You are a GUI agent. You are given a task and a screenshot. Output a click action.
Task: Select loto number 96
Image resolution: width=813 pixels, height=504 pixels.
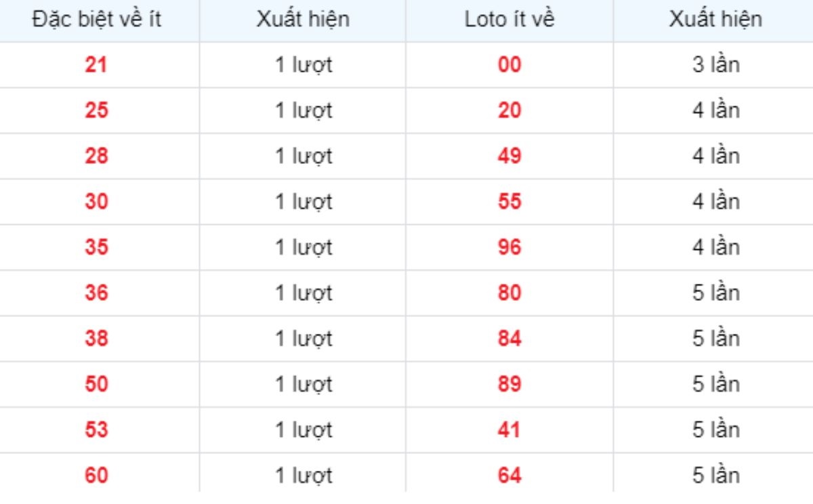click(509, 247)
